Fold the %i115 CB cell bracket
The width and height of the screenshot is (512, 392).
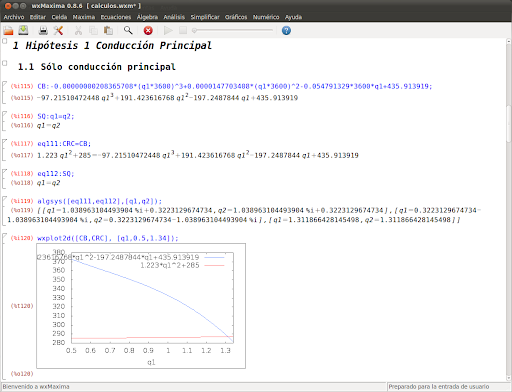tap(4, 92)
